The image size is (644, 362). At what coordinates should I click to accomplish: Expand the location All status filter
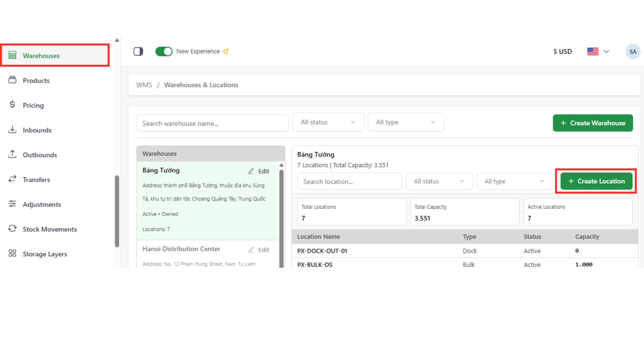(439, 181)
